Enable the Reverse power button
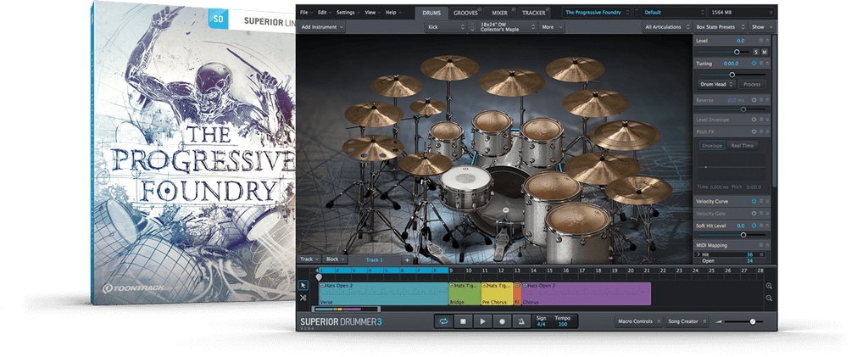 (754, 100)
